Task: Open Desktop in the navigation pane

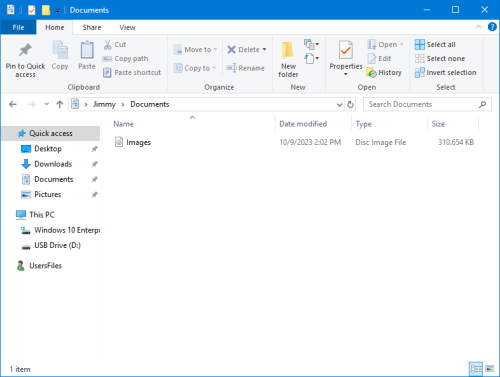Action: pyautogui.click(x=48, y=149)
